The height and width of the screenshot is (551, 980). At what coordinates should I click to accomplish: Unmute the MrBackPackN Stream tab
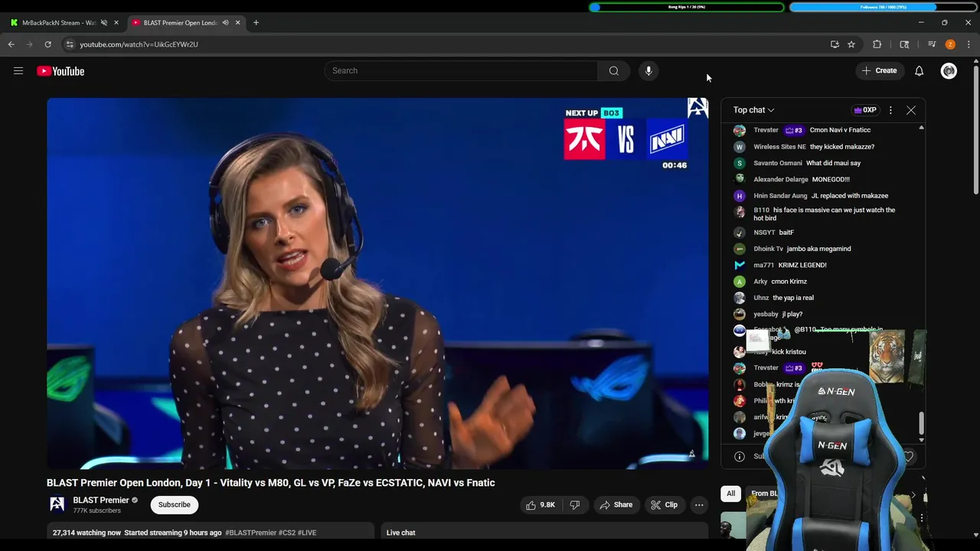tap(104, 23)
